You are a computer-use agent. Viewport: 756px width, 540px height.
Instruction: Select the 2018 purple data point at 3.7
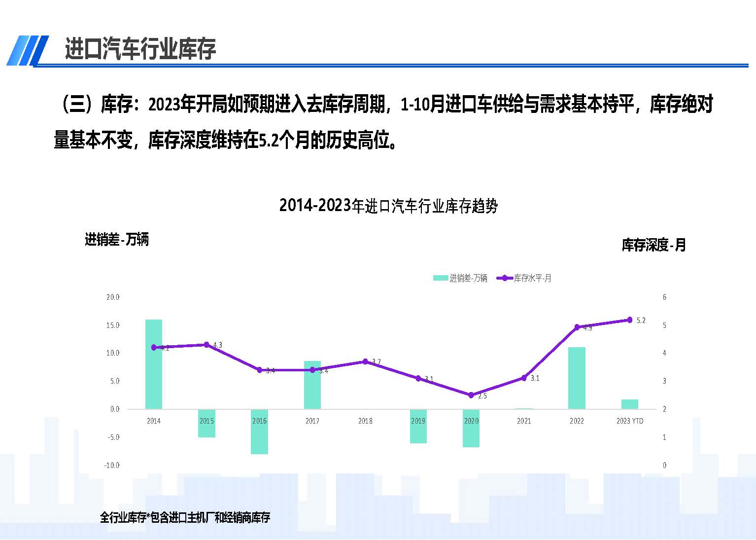click(365, 361)
